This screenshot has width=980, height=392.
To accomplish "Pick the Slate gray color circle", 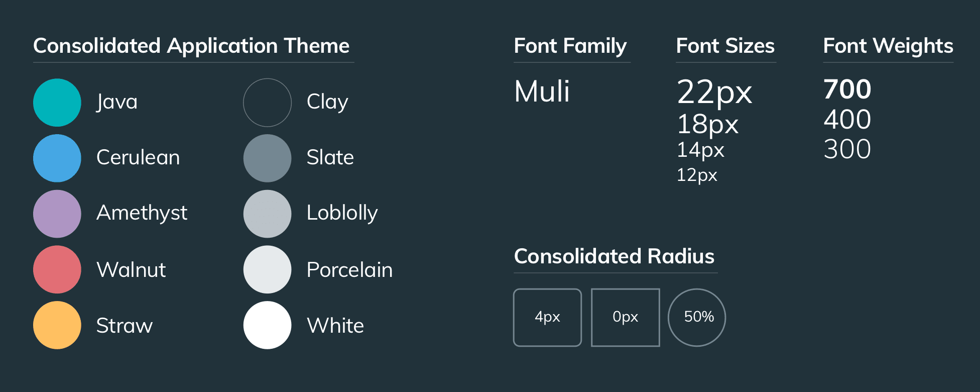I will [267, 158].
